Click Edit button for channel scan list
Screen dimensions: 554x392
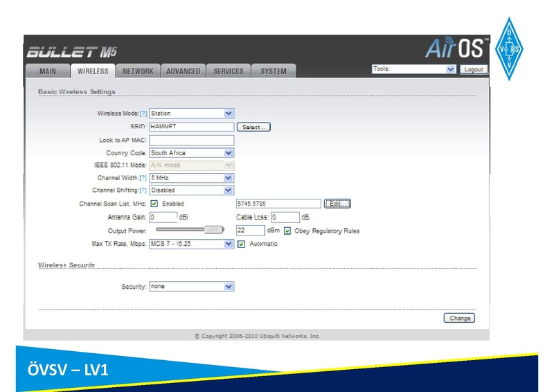[337, 204]
